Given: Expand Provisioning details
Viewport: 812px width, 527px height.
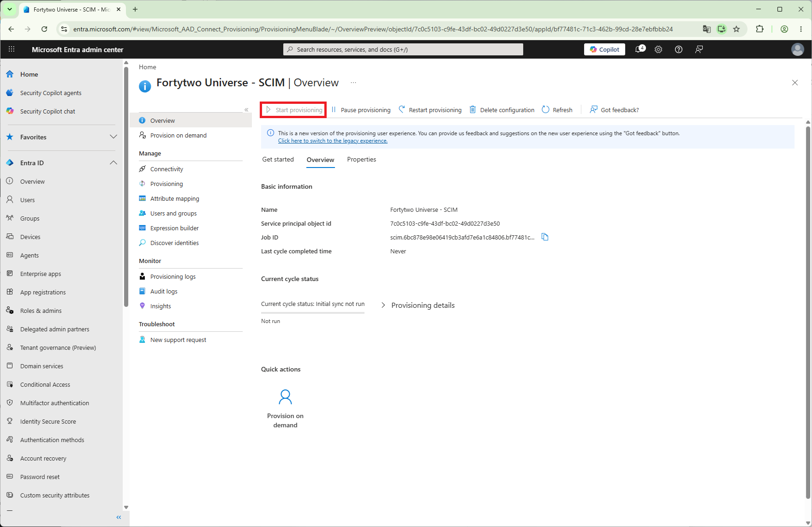Looking at the screenshot, I should pyautogui.click(x=418, y=305).
